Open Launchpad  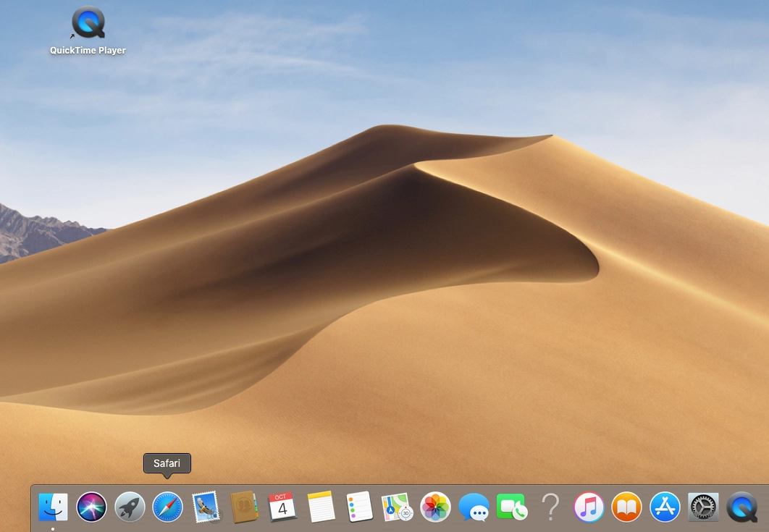click(x=130, y=507)
